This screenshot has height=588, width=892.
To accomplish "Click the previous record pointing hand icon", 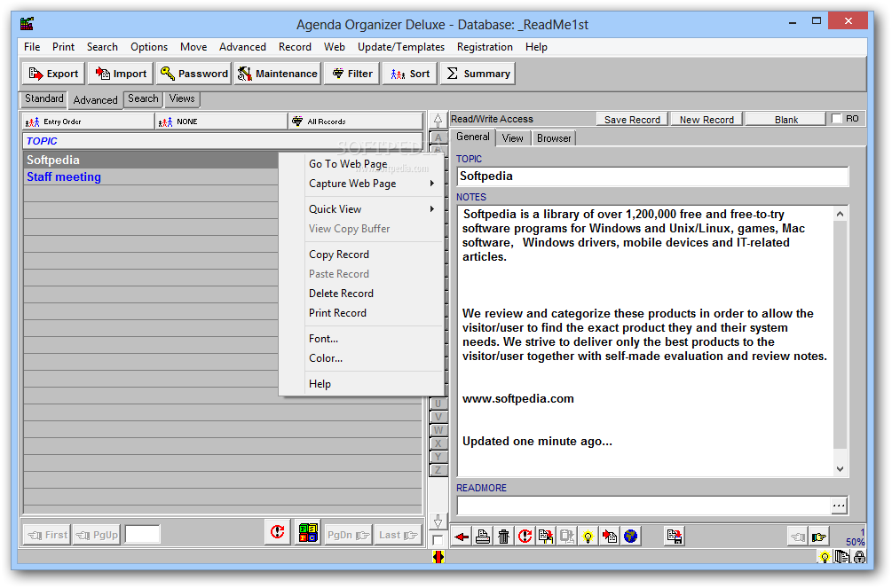I will (798, 537).
